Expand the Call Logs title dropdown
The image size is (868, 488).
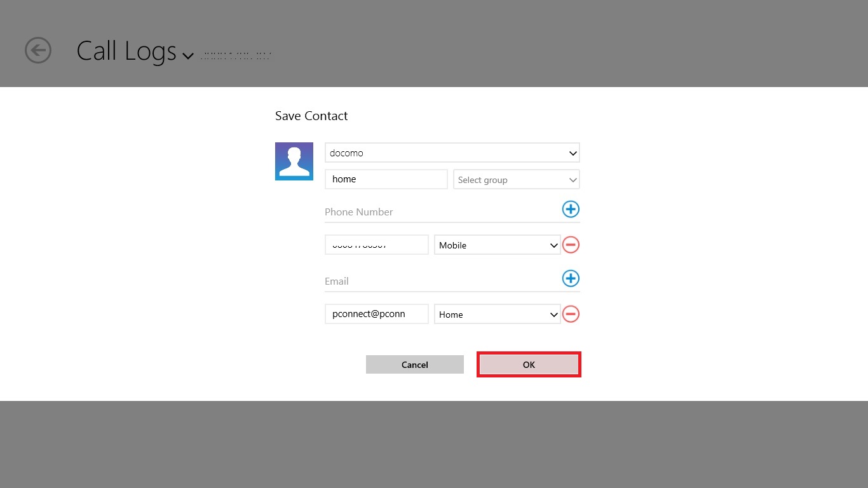coord(187,56)
